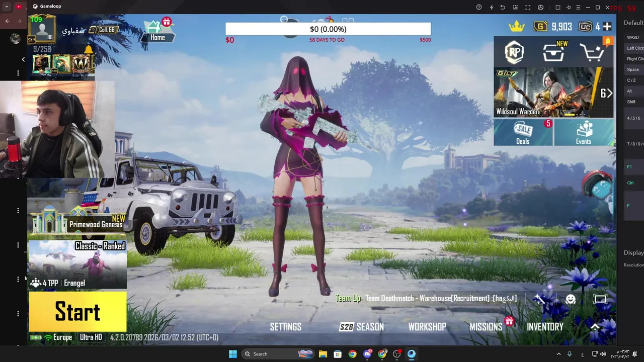The image size is (644, 362).
Task: Click the taskbar Search box
Action: click(277, 354)
